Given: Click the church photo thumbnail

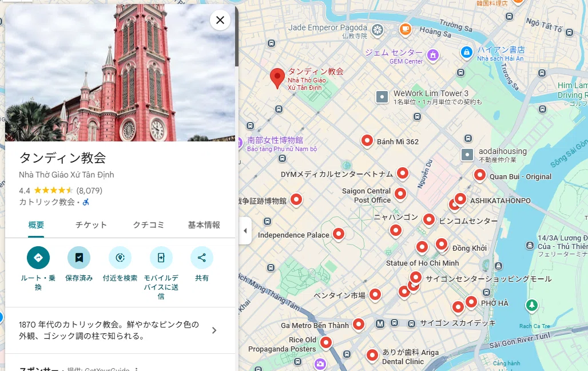Looking at the screenshot, I should pyautogui.click(x=120, y=73).
